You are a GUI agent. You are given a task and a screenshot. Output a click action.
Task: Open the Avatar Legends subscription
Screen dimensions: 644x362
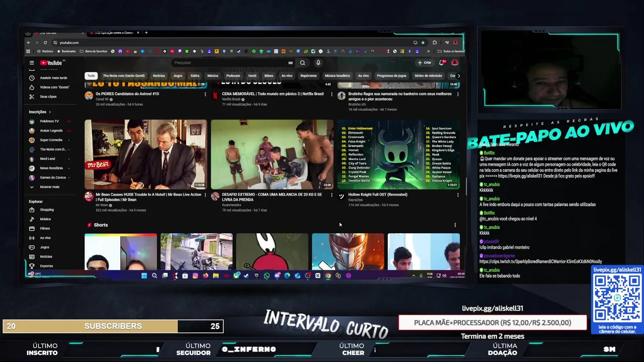pos(49,131)
